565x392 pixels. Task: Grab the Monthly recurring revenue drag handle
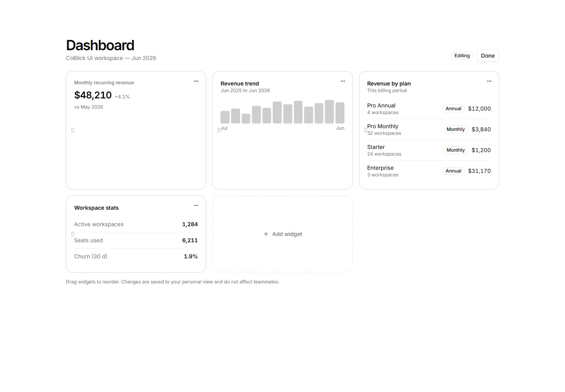[73, 130]
